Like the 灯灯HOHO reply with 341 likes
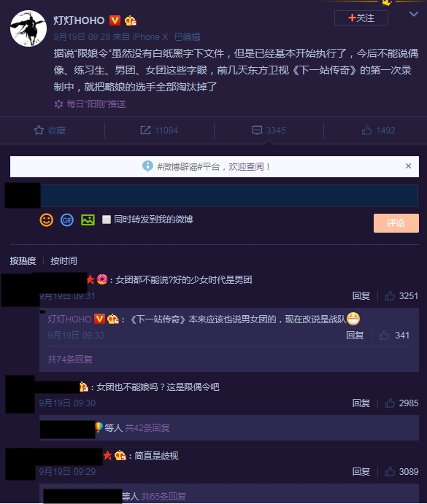427x504 pixels. 383,336
